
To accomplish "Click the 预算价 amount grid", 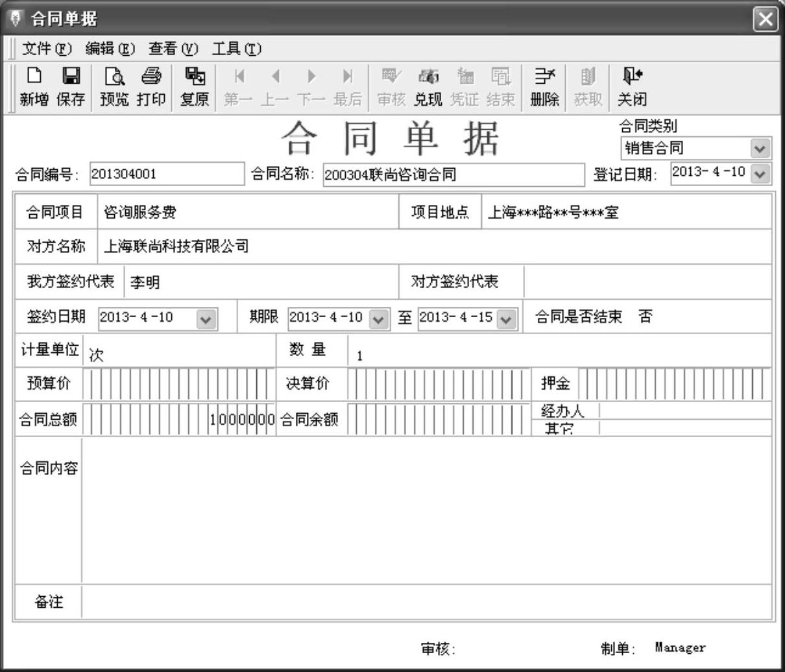I will click(x=179, y=385).
